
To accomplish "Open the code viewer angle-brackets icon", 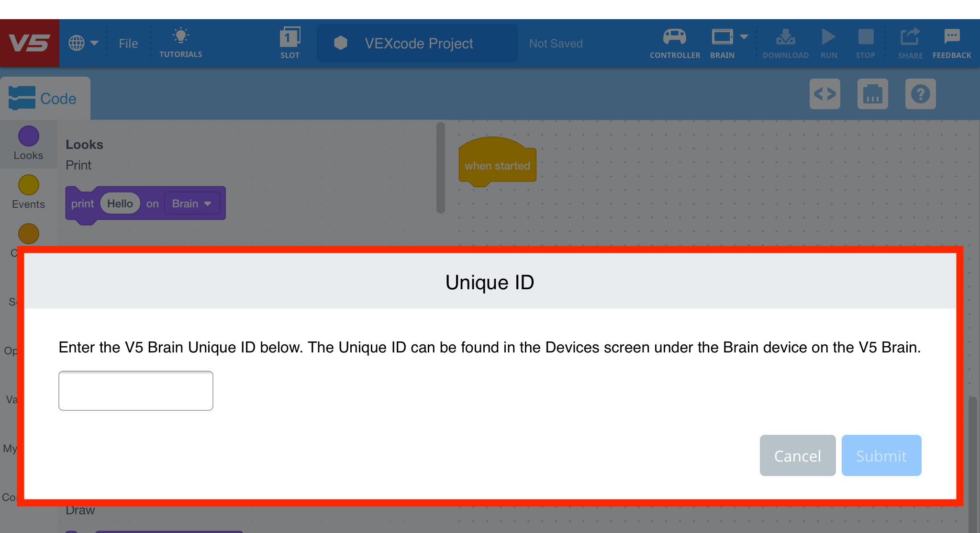I will [824, 94].
